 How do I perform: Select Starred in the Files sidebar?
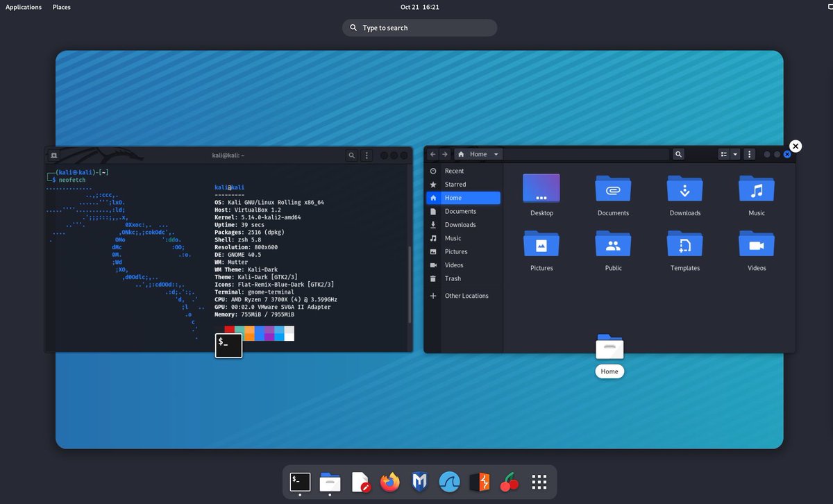[x=464, y=185]
